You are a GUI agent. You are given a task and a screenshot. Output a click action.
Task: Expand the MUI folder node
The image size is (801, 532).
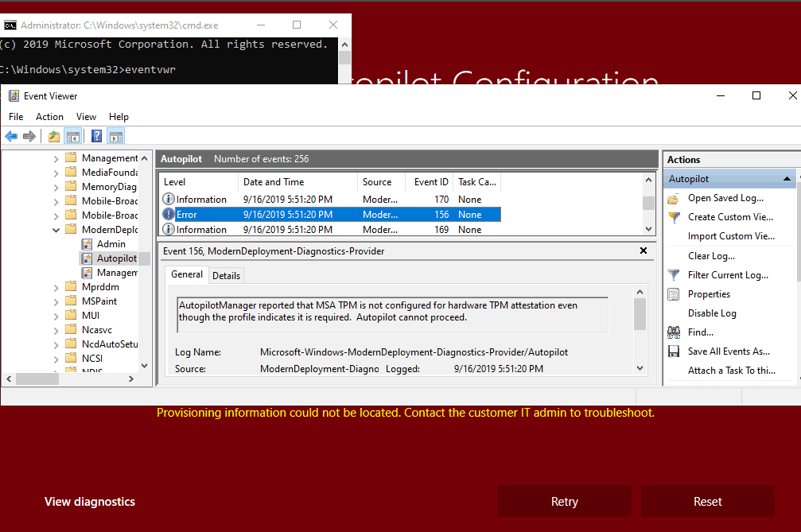(x=56, y=316)
